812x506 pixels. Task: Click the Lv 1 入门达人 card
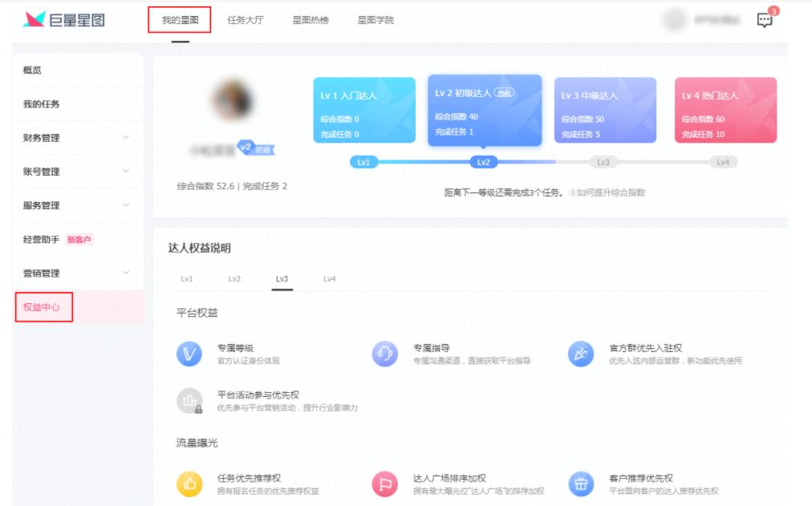click(364, 110)
